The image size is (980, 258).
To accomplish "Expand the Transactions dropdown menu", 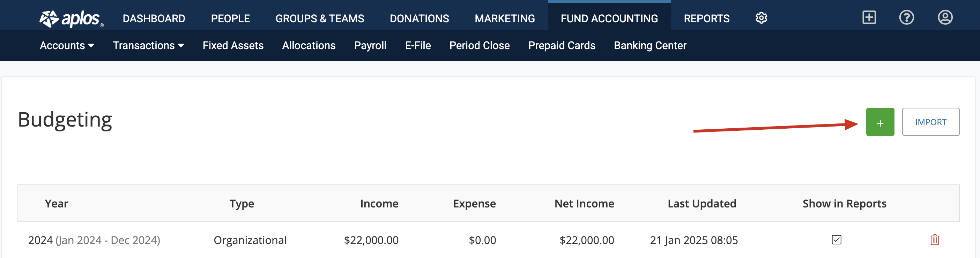I will [x=148, y=45].
